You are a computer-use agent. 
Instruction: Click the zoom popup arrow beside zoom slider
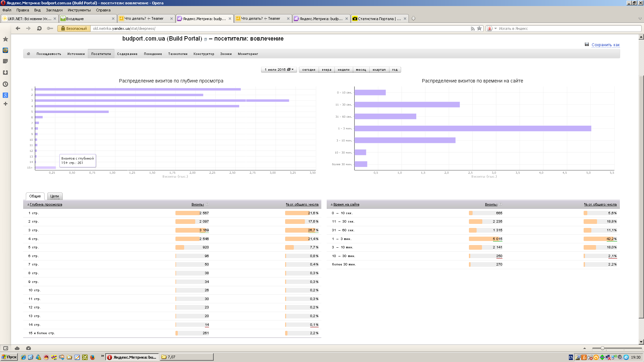point(584,348)
